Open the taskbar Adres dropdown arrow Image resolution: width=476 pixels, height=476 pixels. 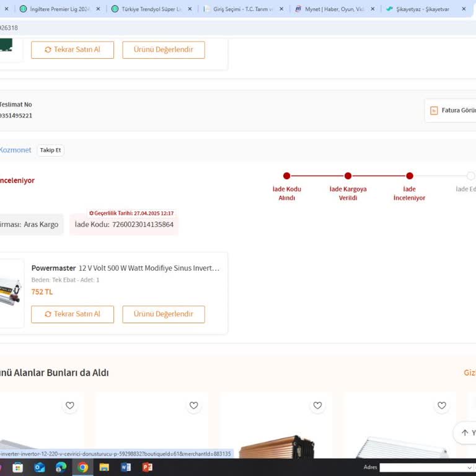pos(470,467)
